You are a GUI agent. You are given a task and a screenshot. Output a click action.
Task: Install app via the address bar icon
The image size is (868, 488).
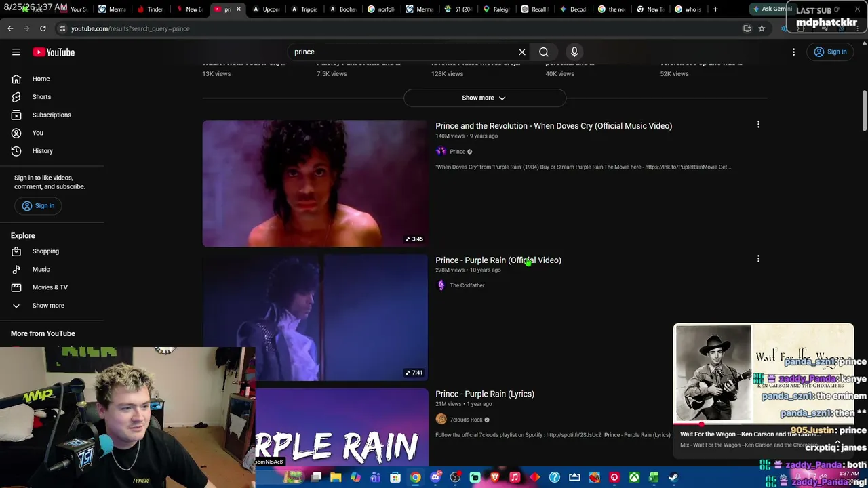pyautogui.click(x=747, y=28)
